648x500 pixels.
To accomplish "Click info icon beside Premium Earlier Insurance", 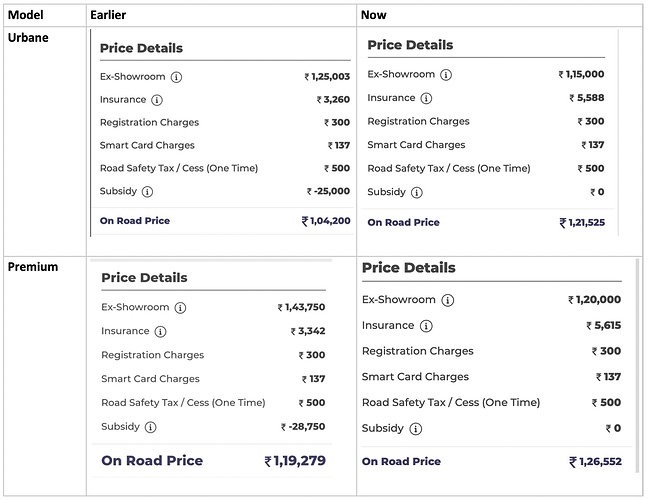I will [x=160, y=331].
